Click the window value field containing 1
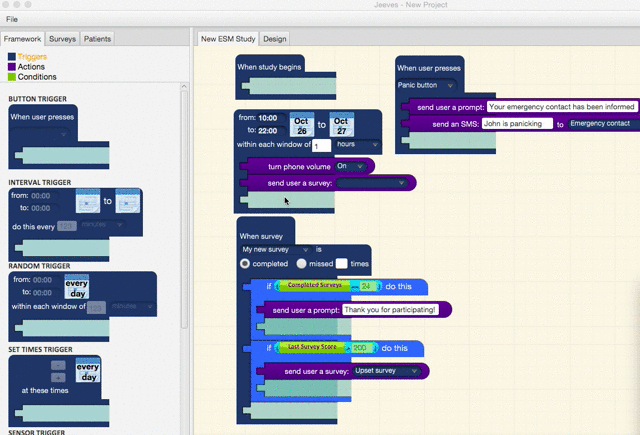640x435 pixels. [321, 146]
